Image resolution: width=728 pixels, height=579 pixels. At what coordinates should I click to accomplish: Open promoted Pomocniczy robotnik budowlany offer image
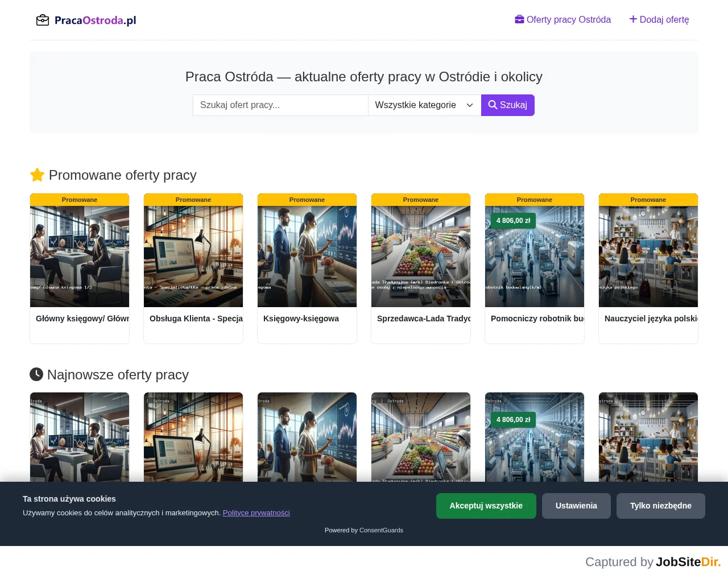[x=535, y=257]
